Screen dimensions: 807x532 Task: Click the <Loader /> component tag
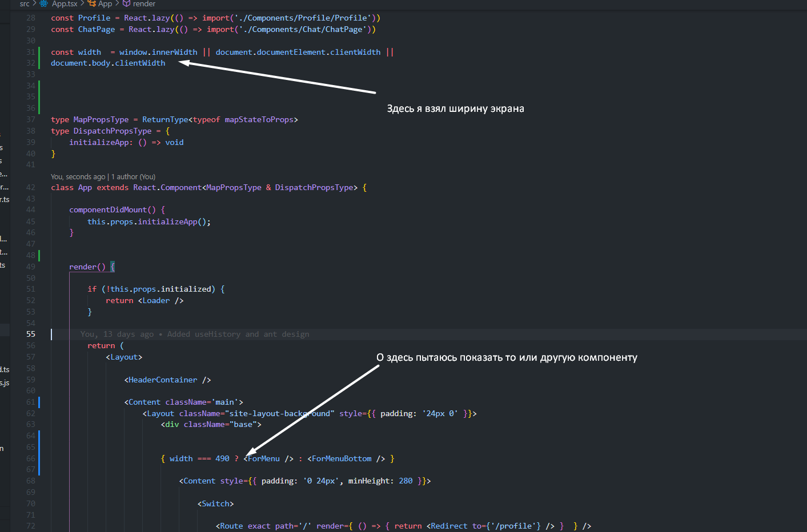tap(160, 301)
